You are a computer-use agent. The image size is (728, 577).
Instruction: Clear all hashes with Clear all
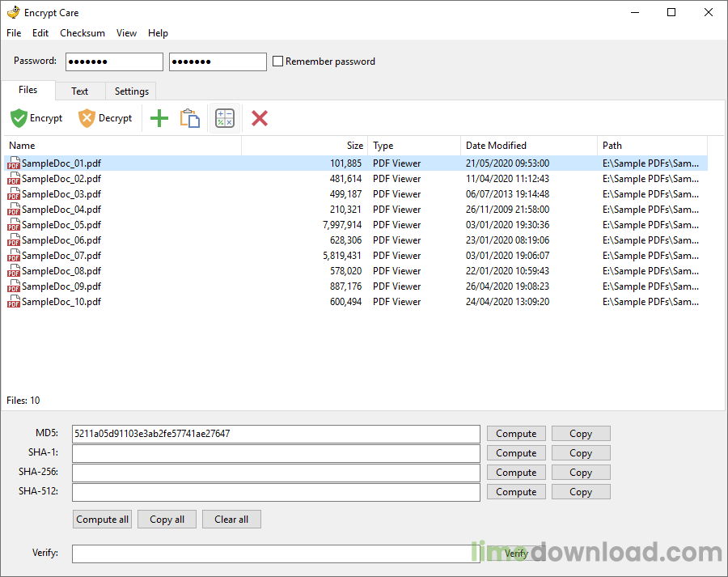tap(231, 519)
